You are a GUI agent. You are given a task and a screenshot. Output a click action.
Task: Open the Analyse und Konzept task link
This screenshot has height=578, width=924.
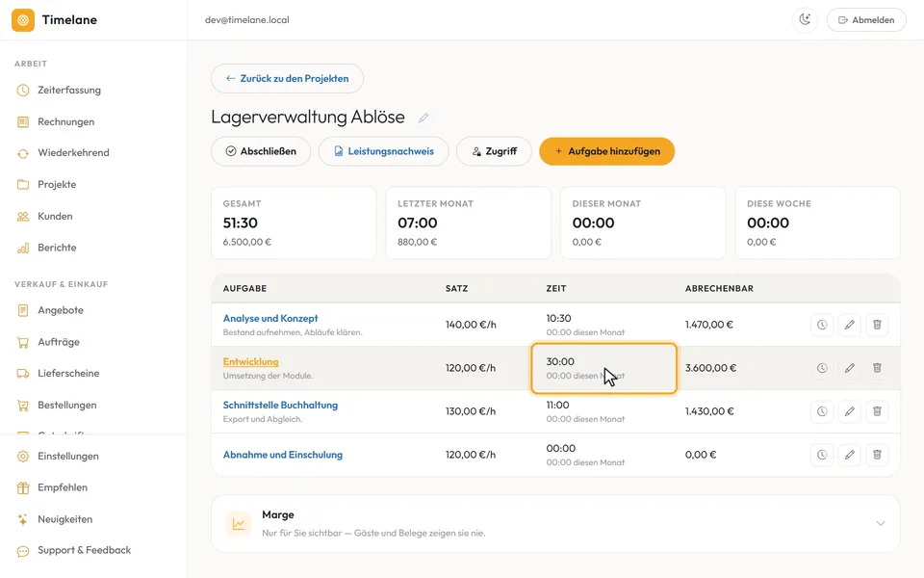(270, 319)
